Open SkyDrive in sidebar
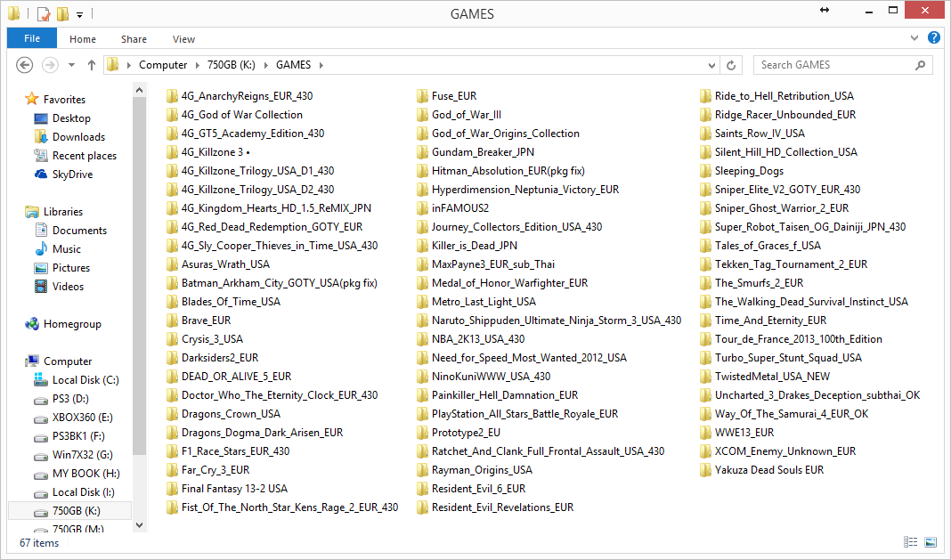Viewport: 951px width, 560px height. coord(72,174)
